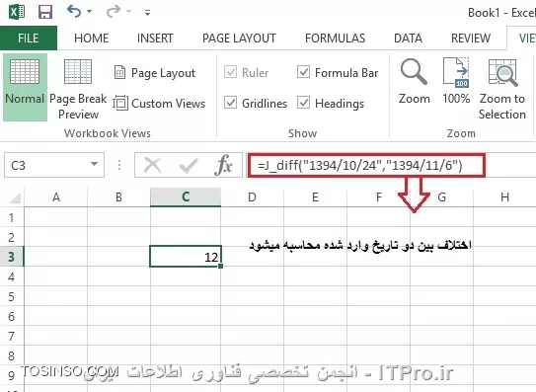Click the formula bar resize dots handle
Screen dimensions: 536x392
coord(119,165)
